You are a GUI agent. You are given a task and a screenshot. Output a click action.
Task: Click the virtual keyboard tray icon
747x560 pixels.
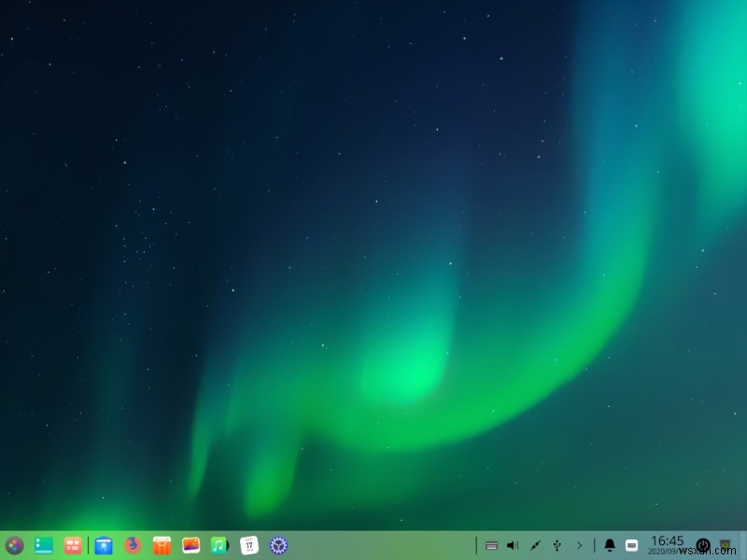click(491, 545)
